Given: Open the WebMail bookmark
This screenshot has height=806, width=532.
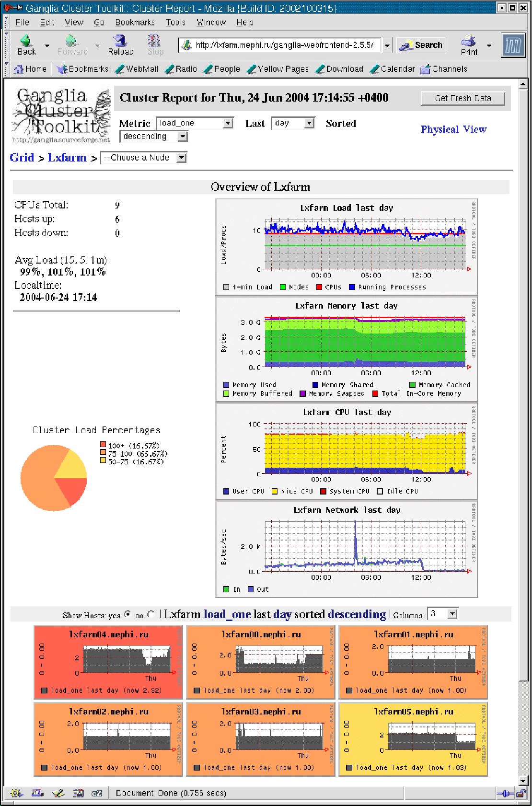Looking at the screenshot, I should [x=137, y=69].
